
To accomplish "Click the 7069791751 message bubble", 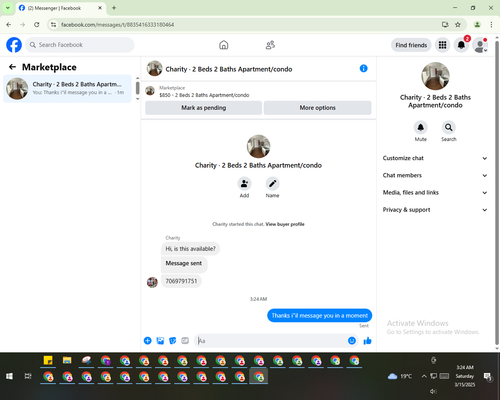I will click(181, 281).
